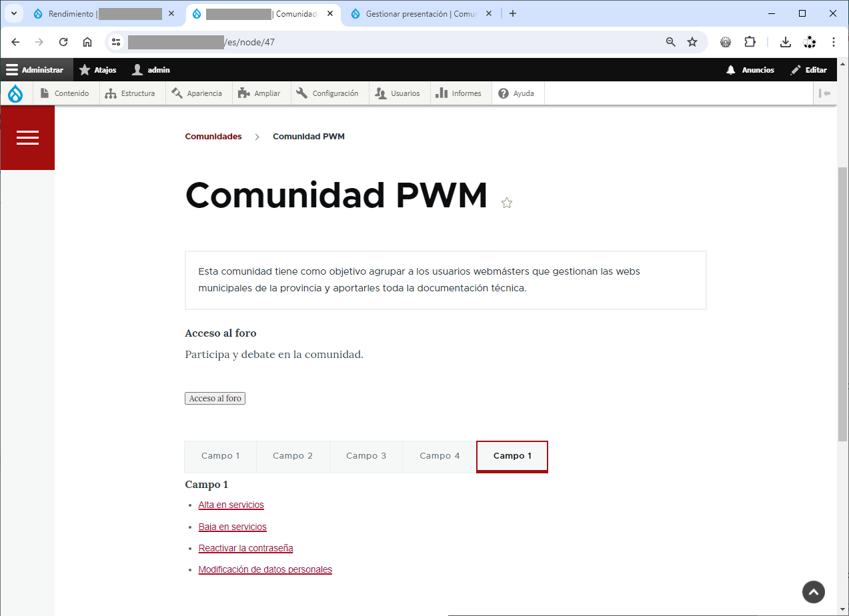Toggle toolbar orientation arrow button
The image size is (849, 616).
(826, 93)
